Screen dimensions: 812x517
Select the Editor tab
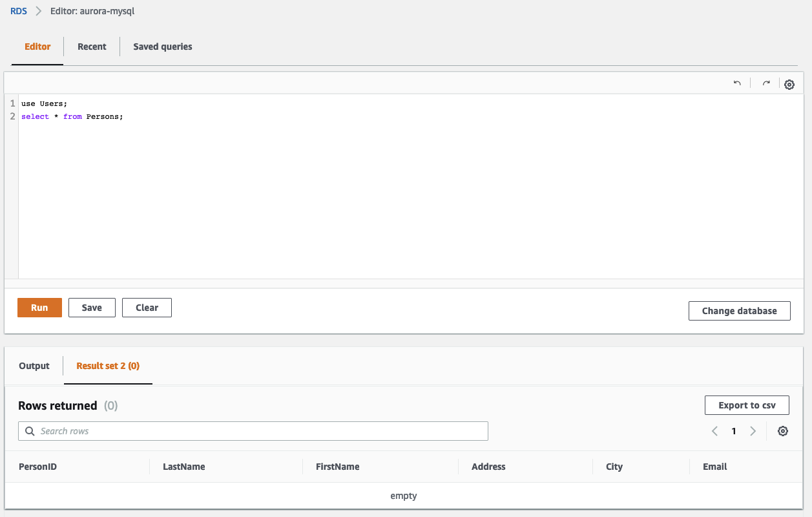click(x=37, y=47)
